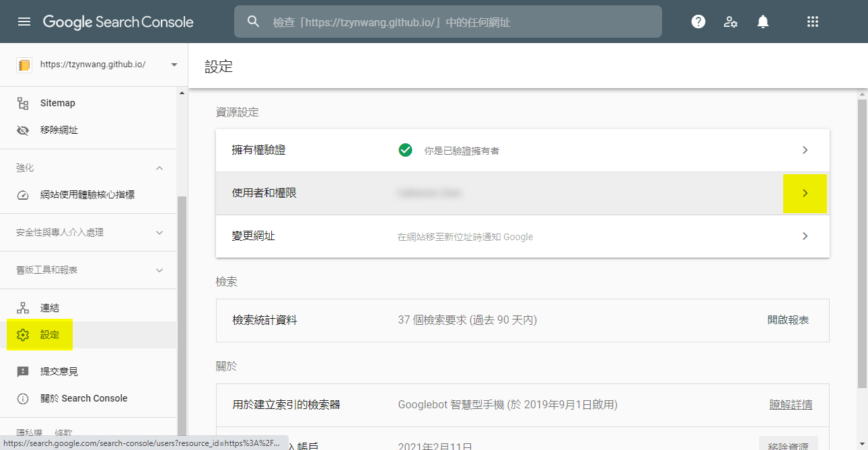This screenshot has width=868, height=450.
Task: Open the notifications bell
Action: [762, 22]
